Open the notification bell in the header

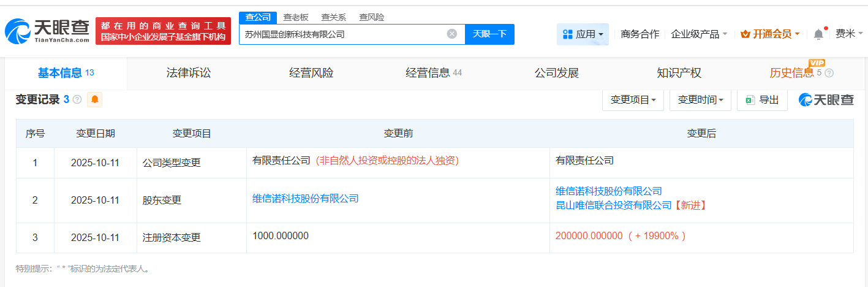coord(818,34)
